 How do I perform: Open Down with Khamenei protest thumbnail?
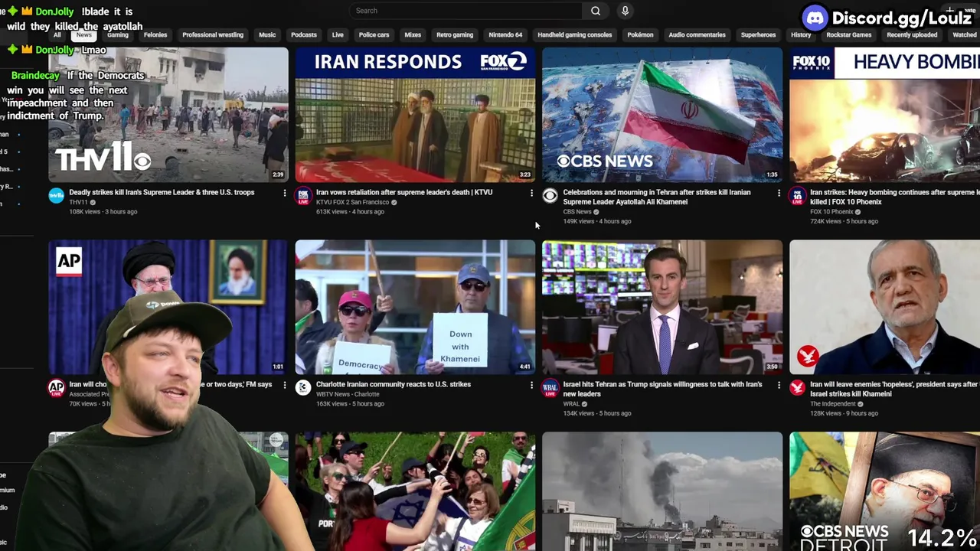(415, 307)
